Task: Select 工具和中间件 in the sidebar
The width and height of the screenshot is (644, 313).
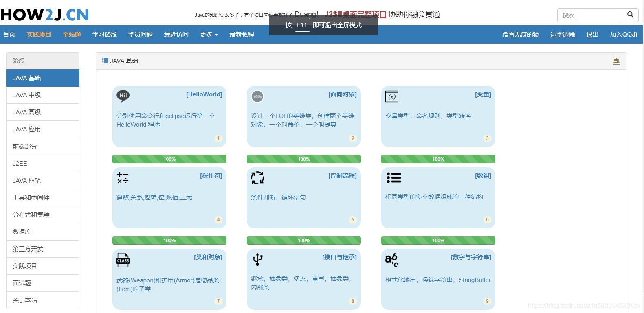Action: [43, 198]
